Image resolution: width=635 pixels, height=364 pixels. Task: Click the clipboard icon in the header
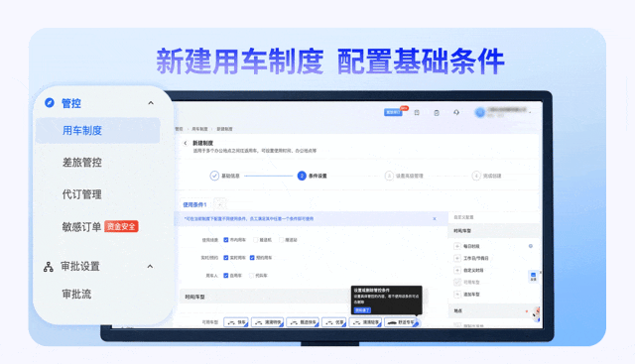437,112
